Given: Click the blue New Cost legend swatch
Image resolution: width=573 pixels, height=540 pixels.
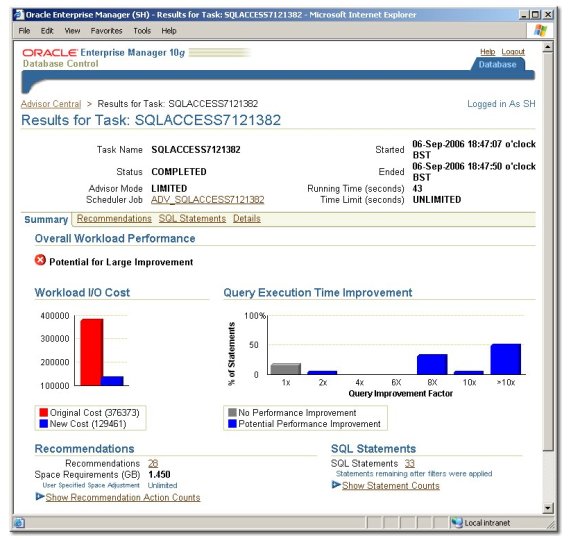Looking at the screenshot, I should click(x=43, y=424).
